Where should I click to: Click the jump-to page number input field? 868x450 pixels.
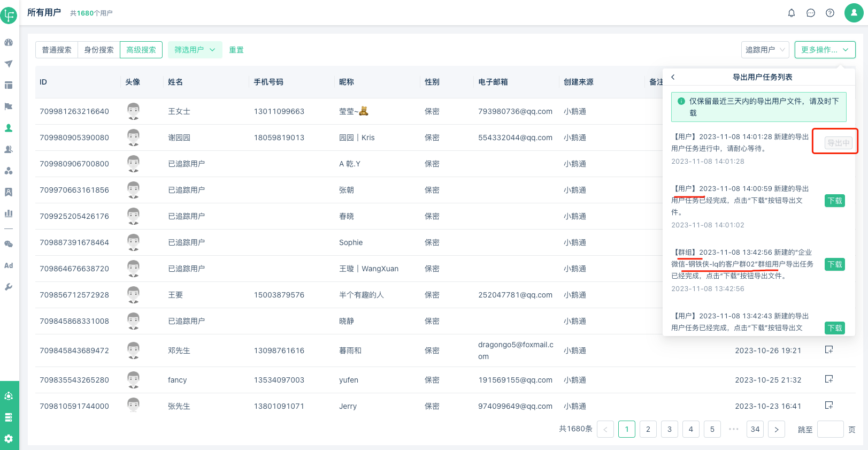(x=830, y=429)
